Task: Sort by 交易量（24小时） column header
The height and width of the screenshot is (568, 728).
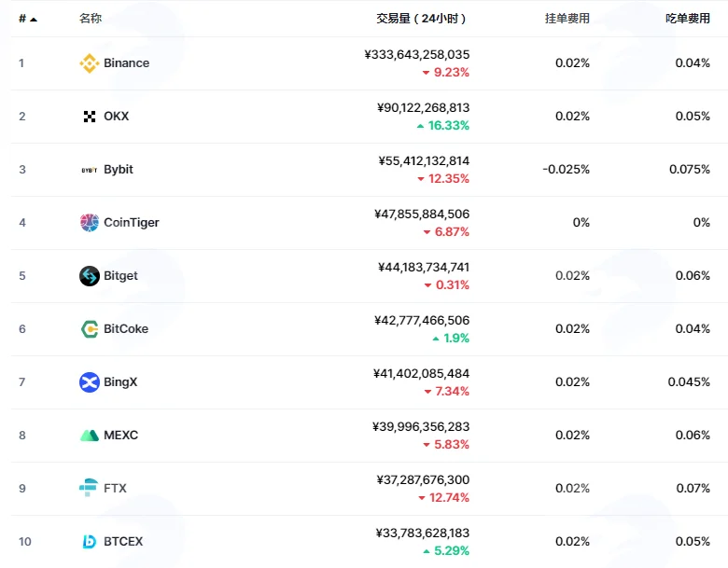Action: [421, 19]
